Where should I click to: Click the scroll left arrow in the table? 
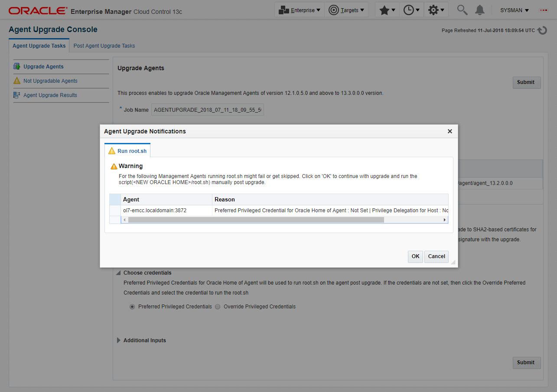[x=124, y=220]
